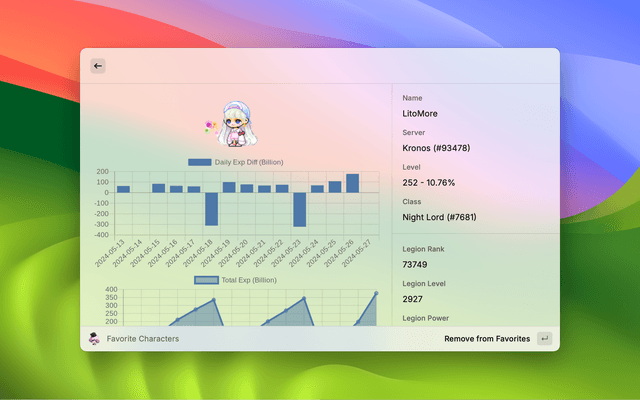The image size is (640, 400).
Task: Select class value Night Lord (#7681)
Action: pos(436,218)
